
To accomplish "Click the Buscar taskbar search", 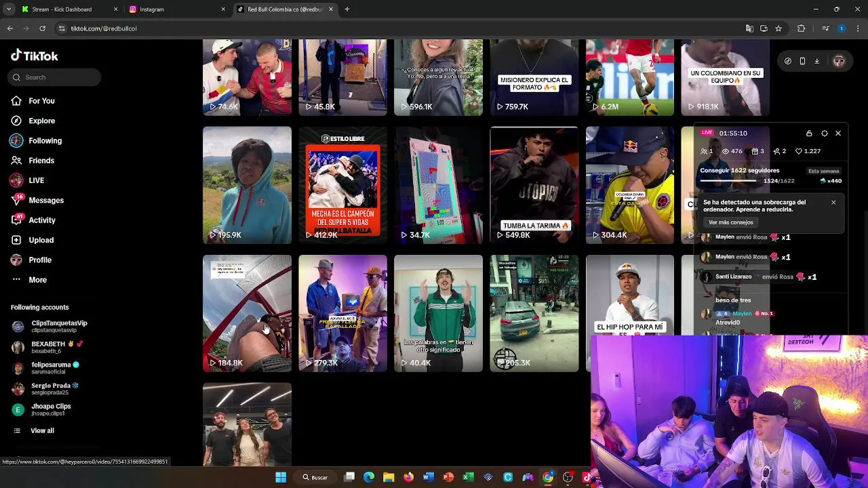I will 315,477.
